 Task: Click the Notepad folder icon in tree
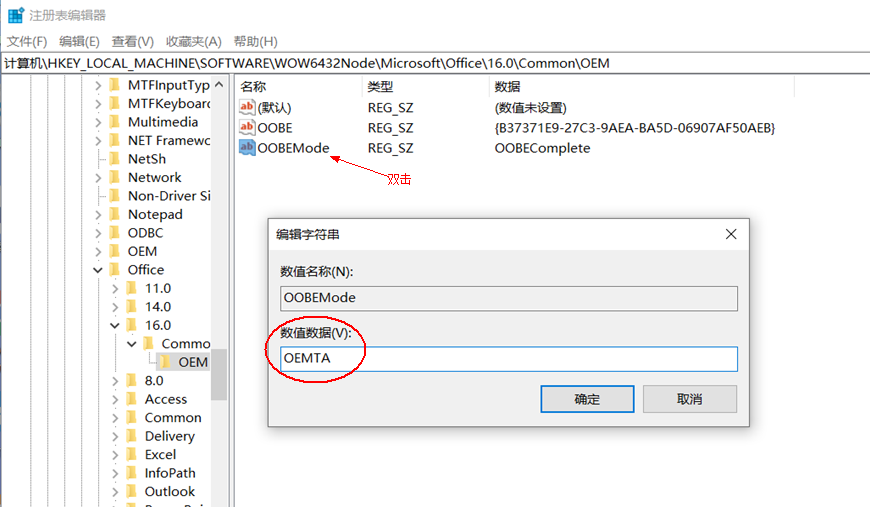pos(115,214)
